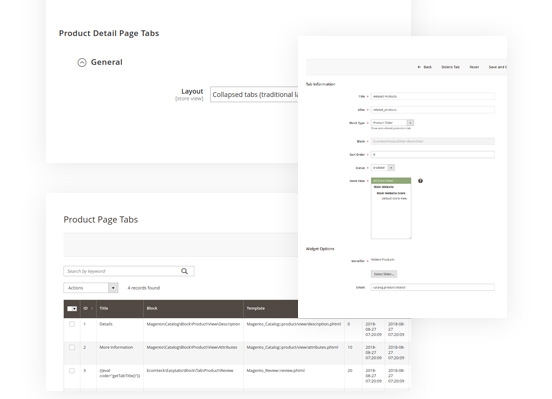Click the Block cell ending in View\Description
This screenshot has height=399, width=552.
pos(193,324)
